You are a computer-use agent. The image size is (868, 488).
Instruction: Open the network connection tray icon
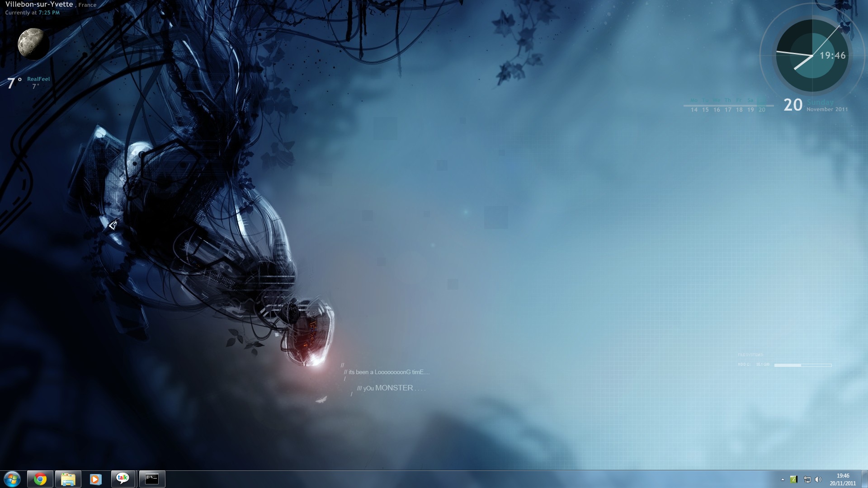click(x=807, y=479)
